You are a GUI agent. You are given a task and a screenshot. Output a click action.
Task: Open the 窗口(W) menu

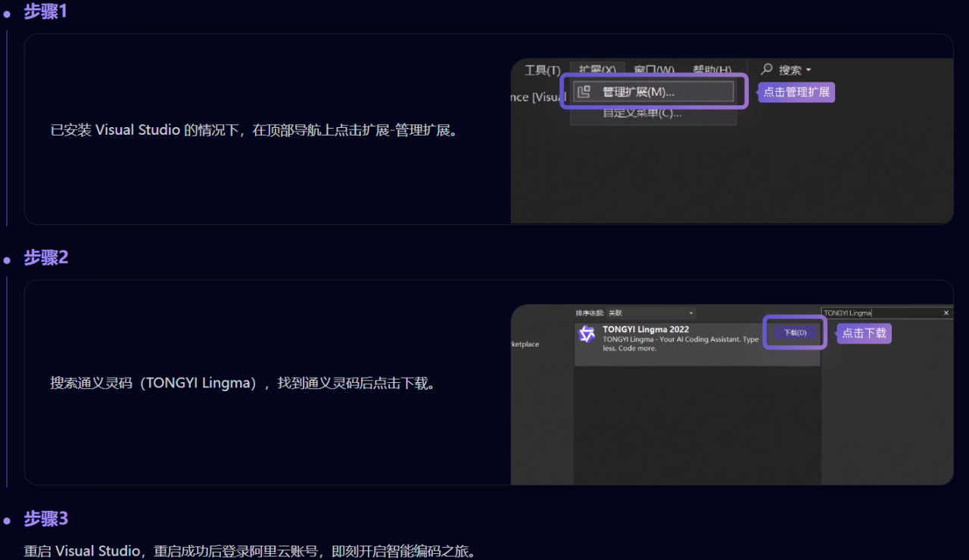654,70
